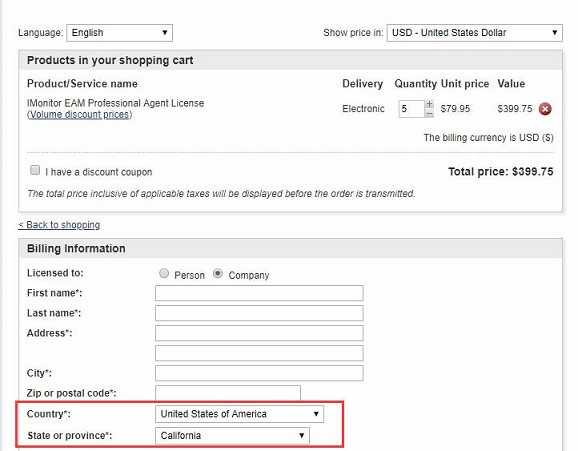Focus the first Address line field
This screenshot has height=451, width=578.
tap(259, 333)
